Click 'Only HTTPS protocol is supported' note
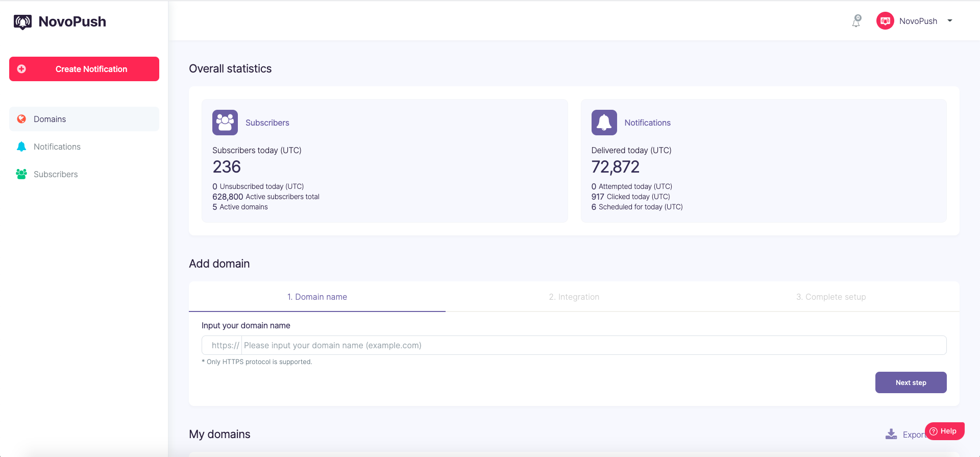The height and width of the screenshot is (457, 980). tap(257, 362)
